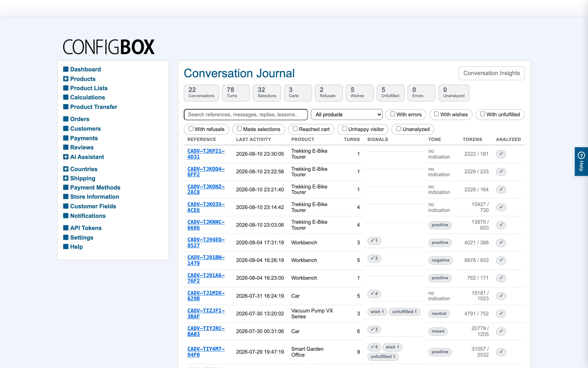The image size is (588, 368).
Task: Click the sidebar Help square icon
Action: 66,247
